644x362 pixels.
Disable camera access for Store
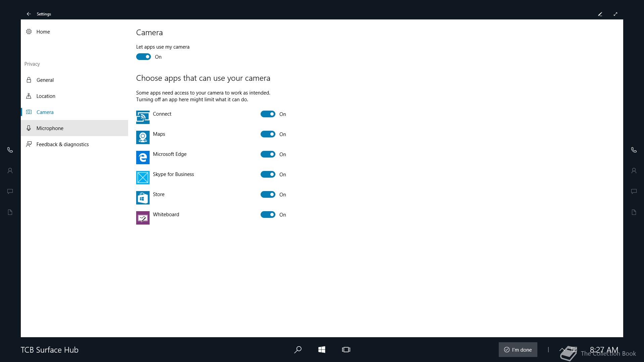[268, 194]
